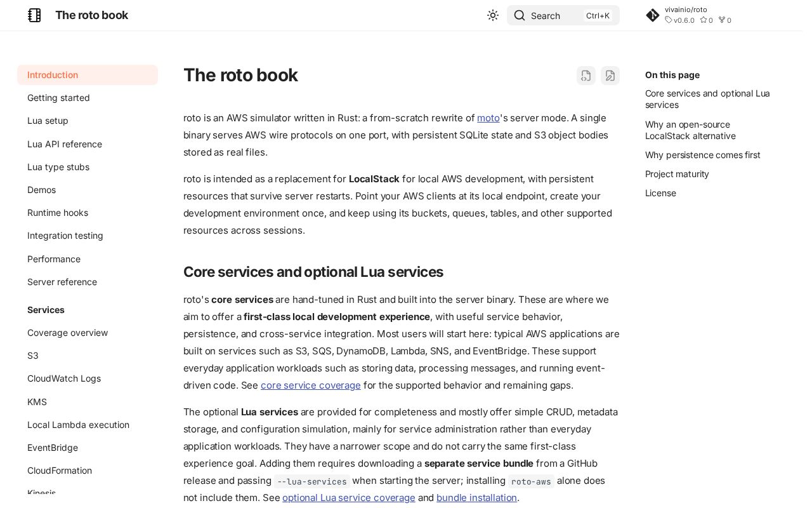Follow the moto hyperlink
The height and width of the screenshot is (508, 812).
(x=488, y=118)
